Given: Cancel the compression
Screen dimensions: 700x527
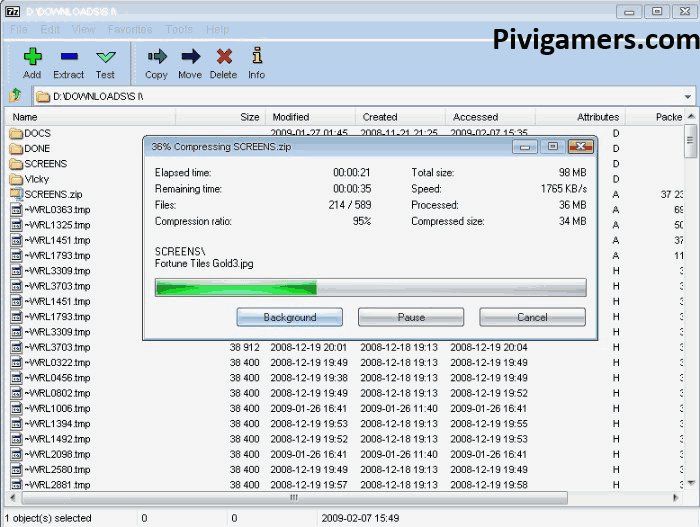Looking at the screenshot, I should [532, 317].
